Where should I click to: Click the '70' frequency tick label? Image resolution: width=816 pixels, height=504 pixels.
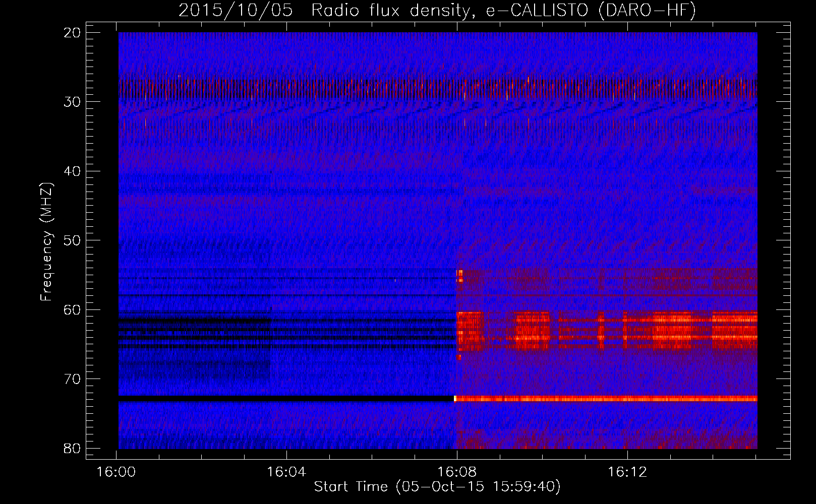coord(73,379)
